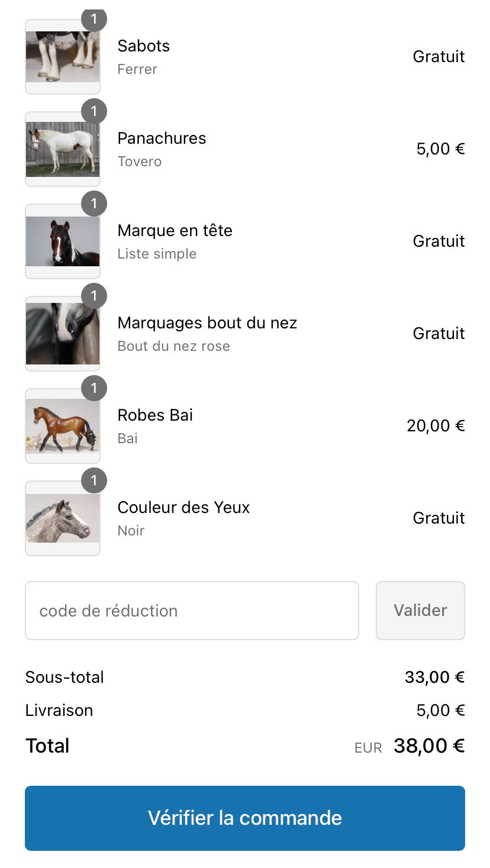This screenshot has height=868, width=490.
Task: Click the quantity badge on Sabots item
Action: [94, 19]
